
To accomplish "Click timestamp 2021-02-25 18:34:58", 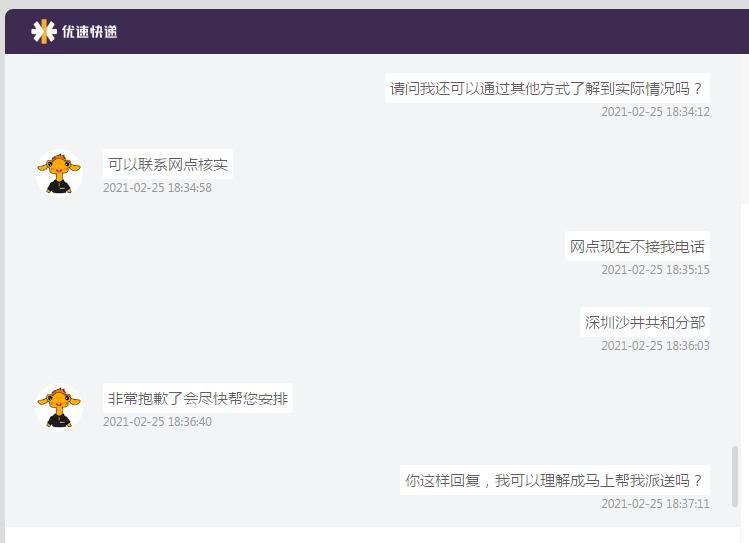I will (157, 188).
